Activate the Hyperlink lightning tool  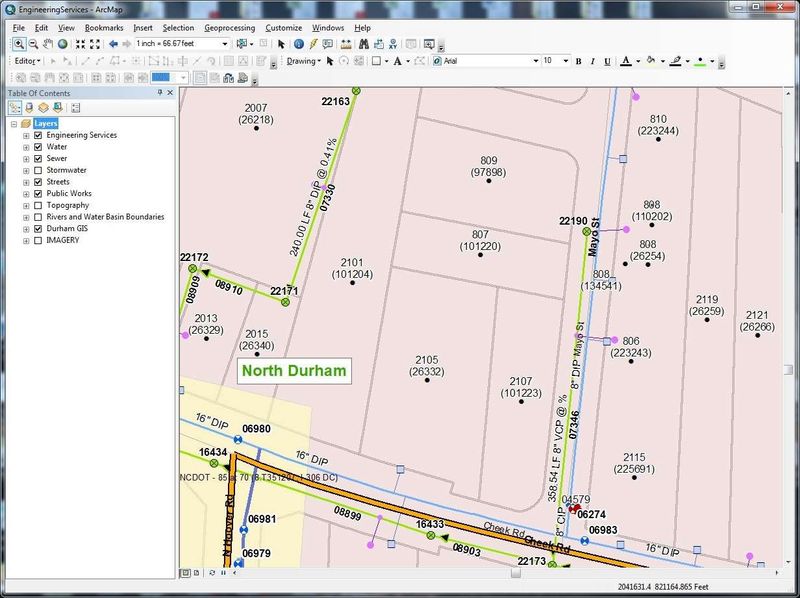coord(313,44)
